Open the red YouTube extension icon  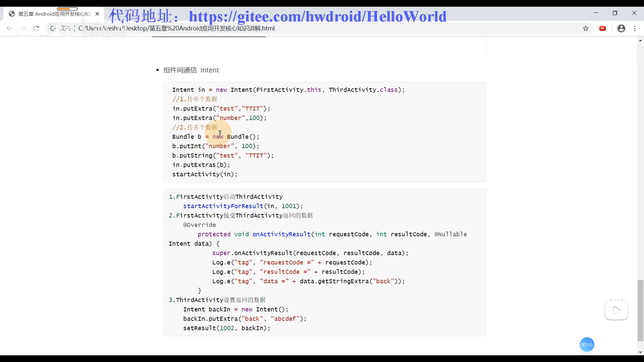[603, 28]
